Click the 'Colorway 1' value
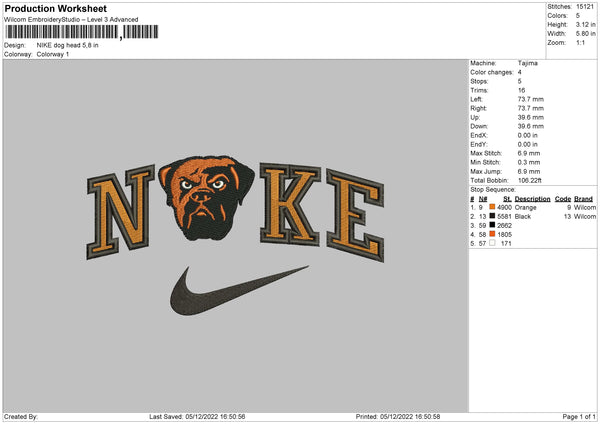 tap(53, 54)
